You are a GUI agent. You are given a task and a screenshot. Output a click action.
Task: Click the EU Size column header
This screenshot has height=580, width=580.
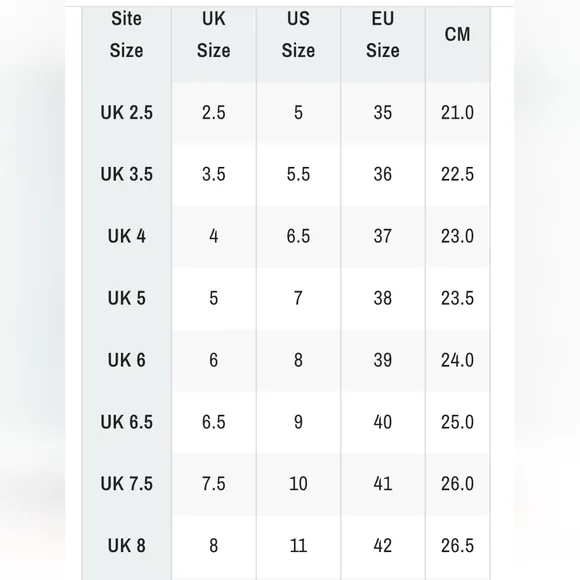(383, 34)
